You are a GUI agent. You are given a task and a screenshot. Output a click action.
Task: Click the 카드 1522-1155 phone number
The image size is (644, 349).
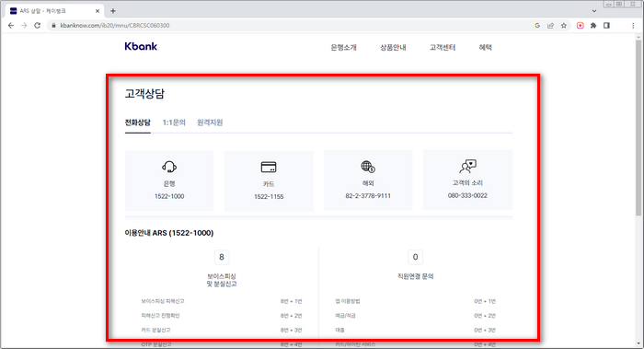tap(269, 197)
